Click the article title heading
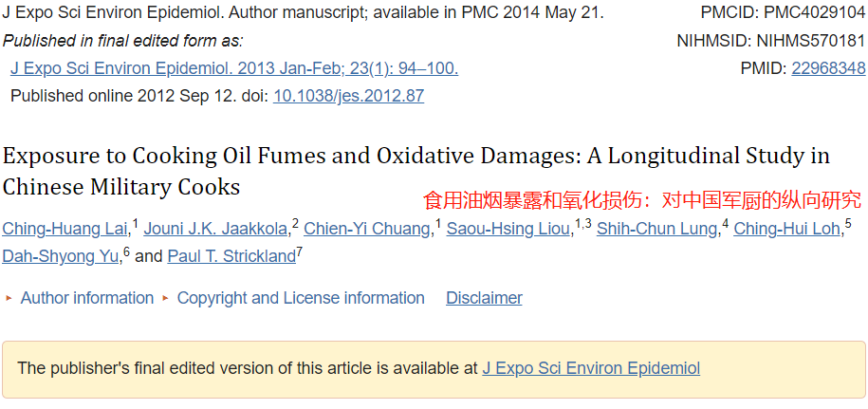868x409 pixels. coord(416,172)
